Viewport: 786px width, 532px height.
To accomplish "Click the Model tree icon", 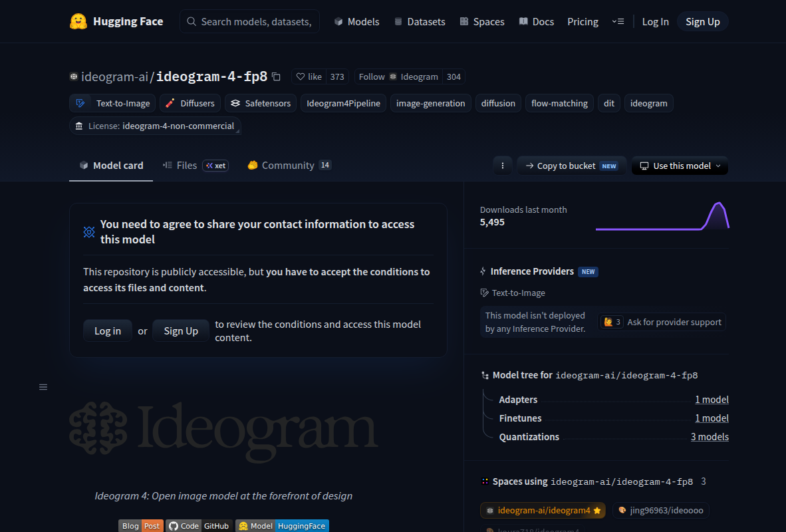I will [x=485, y=376].
